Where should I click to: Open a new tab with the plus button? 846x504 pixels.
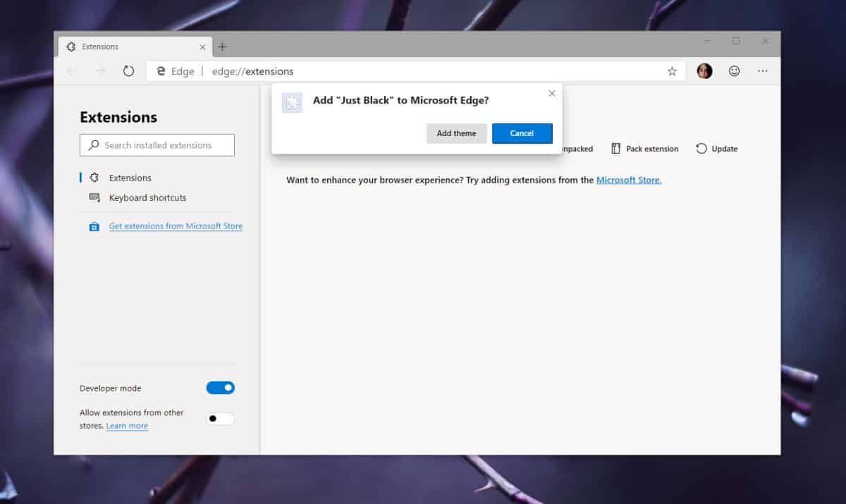[x=223, y=45]
